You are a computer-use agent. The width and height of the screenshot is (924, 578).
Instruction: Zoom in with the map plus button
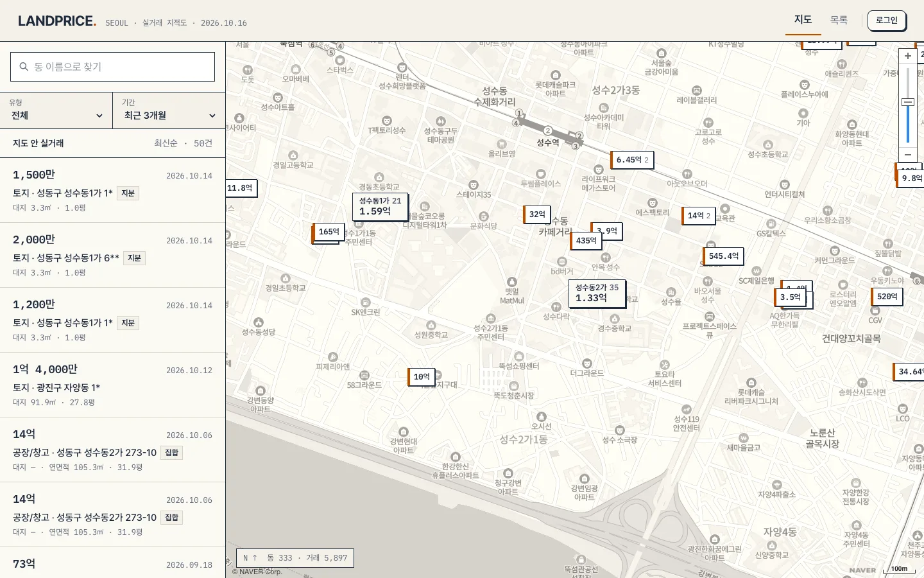click(x=907, y=56)
